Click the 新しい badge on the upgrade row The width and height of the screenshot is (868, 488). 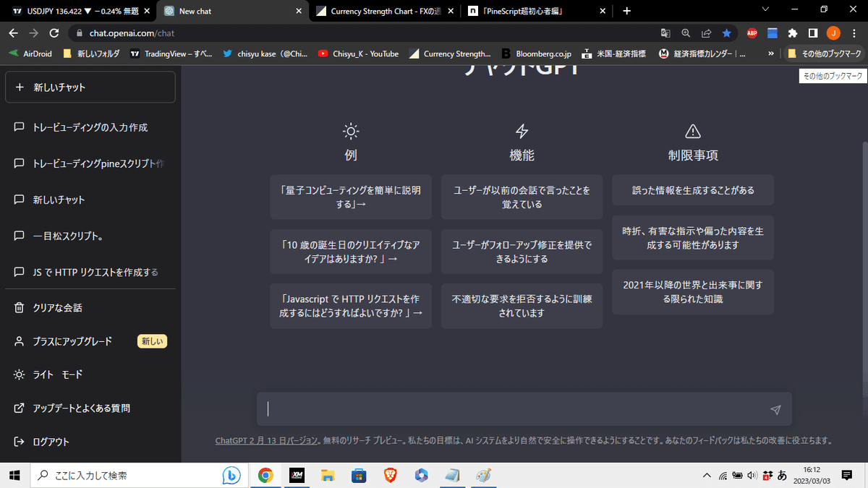(152, 341)
